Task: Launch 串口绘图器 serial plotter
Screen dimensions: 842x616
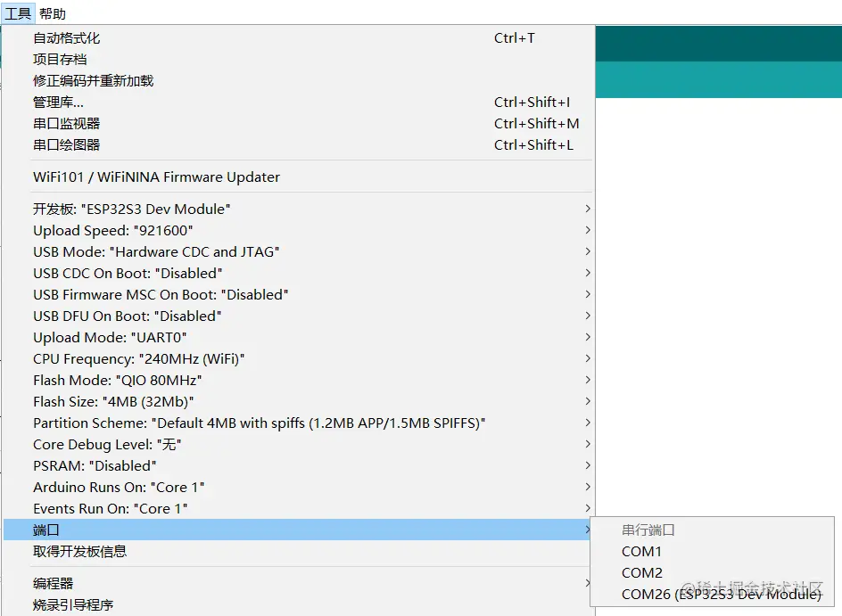Action: (299, 145)
